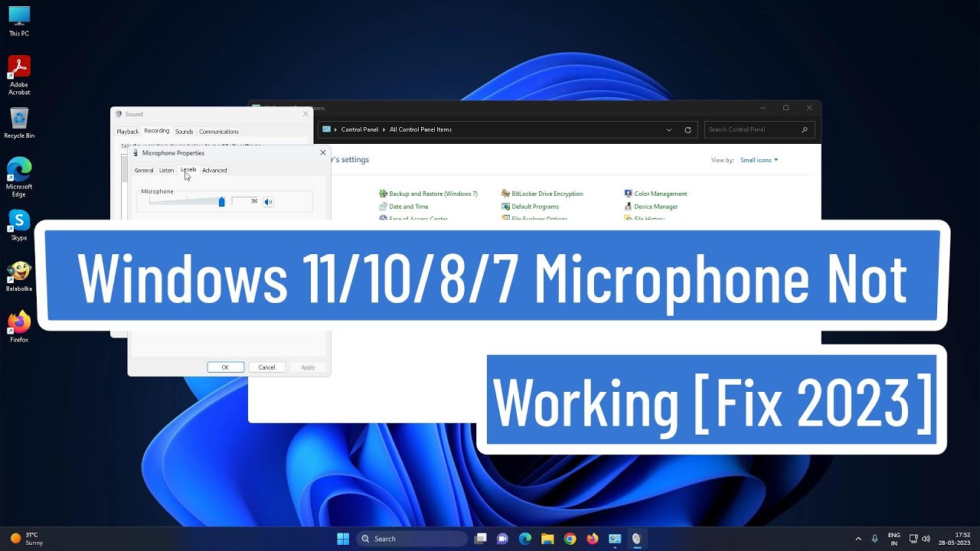Open File Explorer from the taskbar
This screenshot has height=551, width=980.
tap(547, 539)
